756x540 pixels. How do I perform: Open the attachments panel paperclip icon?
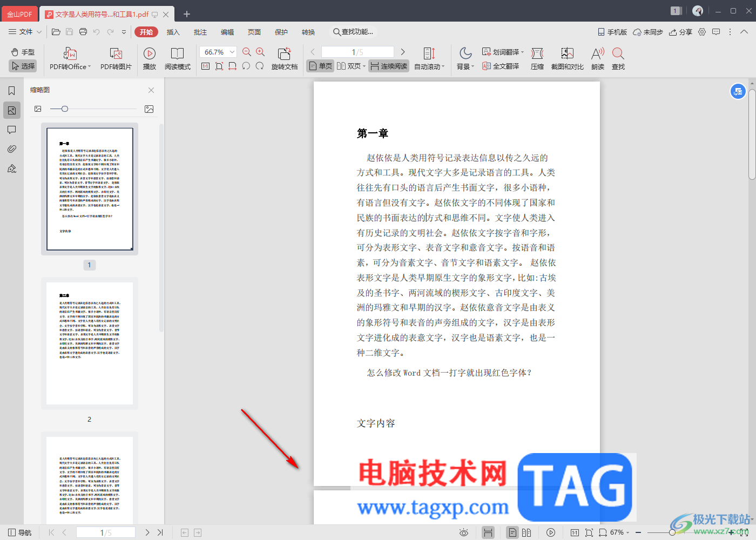11,149
